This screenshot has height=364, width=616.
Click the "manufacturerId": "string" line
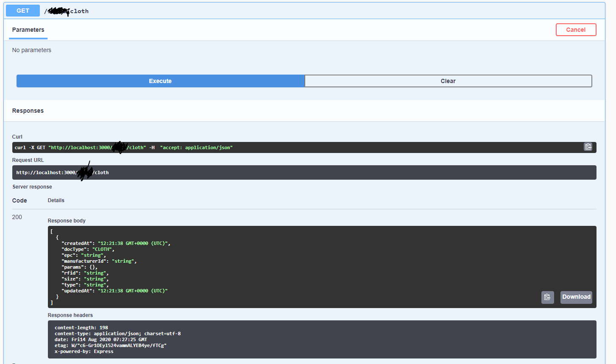point(99,261)
